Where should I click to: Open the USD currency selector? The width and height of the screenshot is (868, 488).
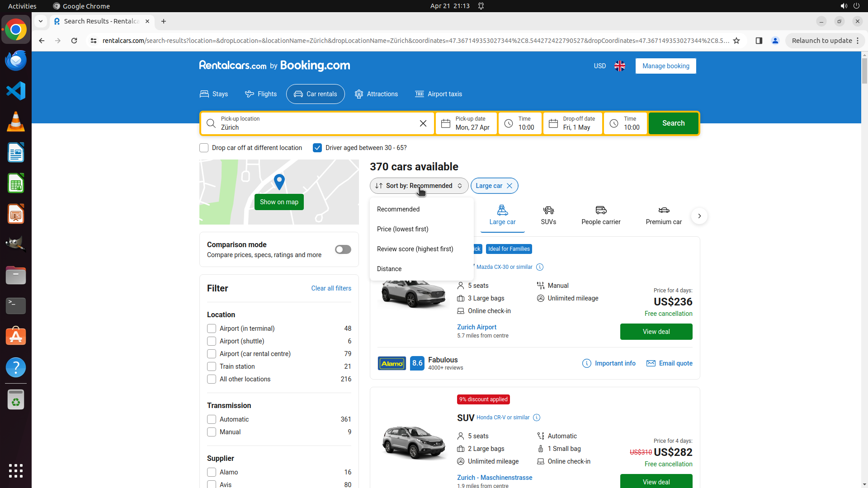click(x=599, y=66)
